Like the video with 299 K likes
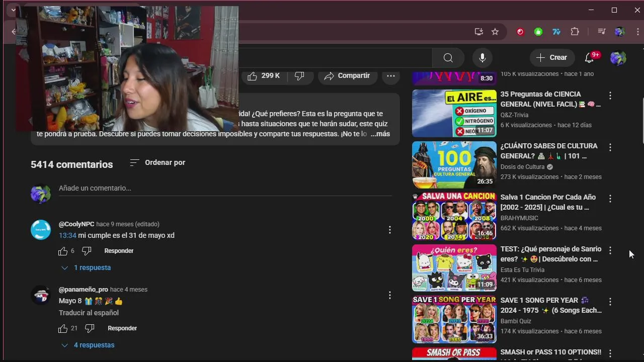The width and height of the screenshot is (644, 362). coord(264,76)
